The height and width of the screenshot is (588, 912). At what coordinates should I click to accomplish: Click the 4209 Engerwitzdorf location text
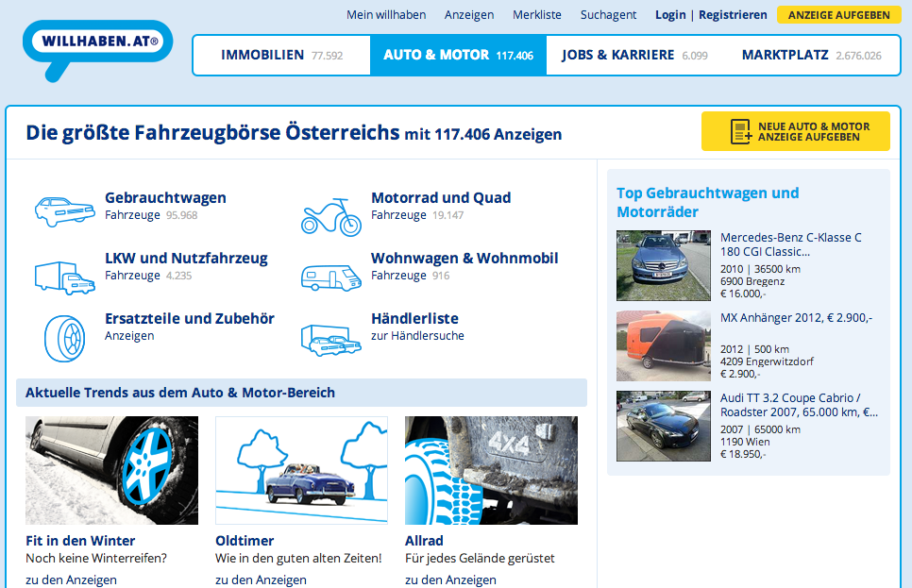point(767,361)
